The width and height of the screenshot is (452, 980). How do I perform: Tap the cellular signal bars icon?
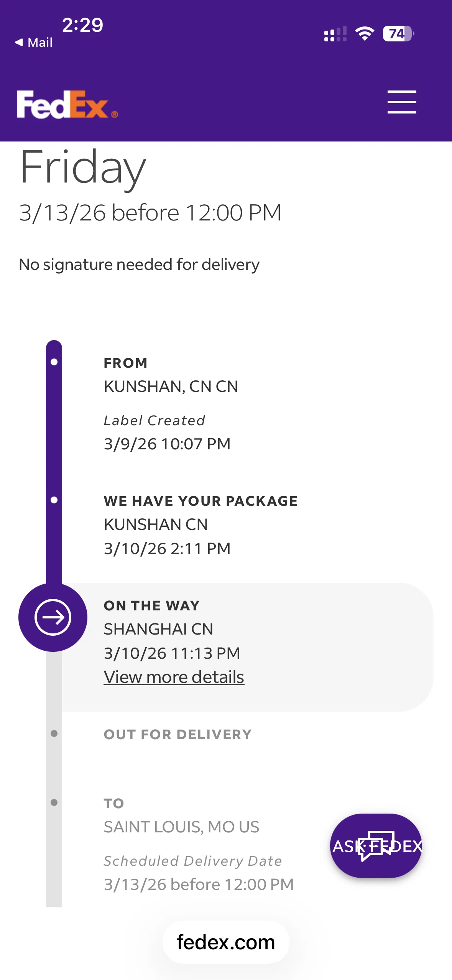point(335,34)
